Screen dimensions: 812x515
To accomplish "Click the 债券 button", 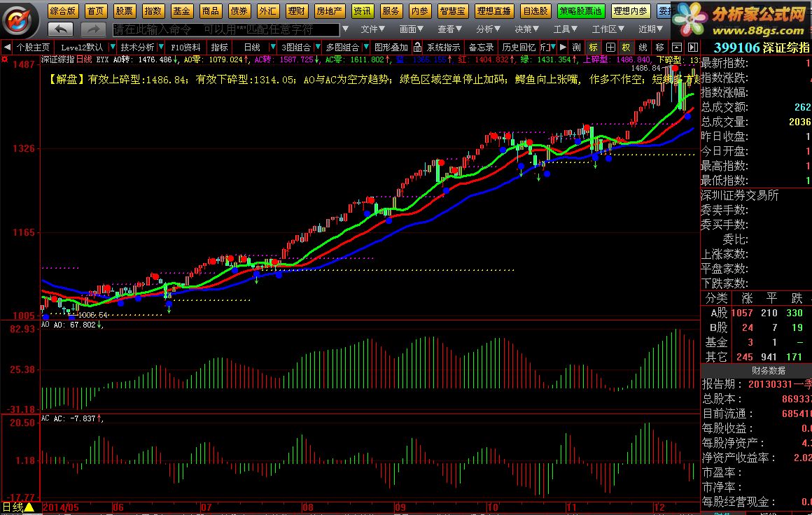I will click(x=239, y=10).
